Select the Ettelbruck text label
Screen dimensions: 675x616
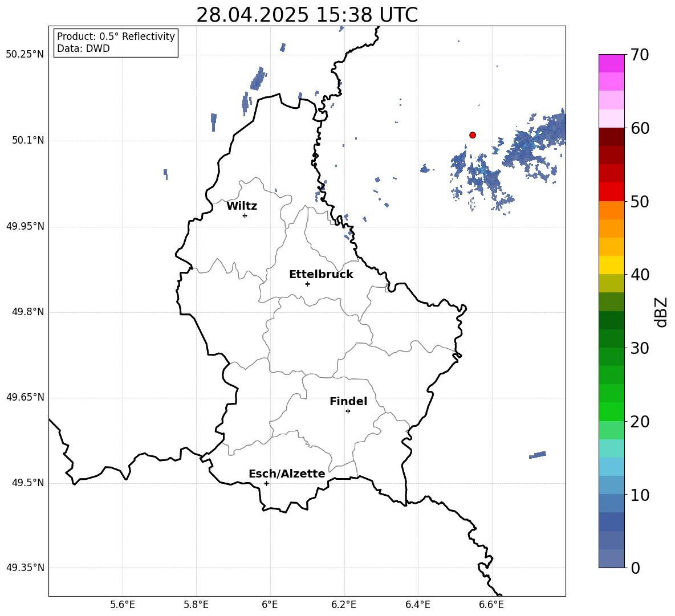click(321, 275)
